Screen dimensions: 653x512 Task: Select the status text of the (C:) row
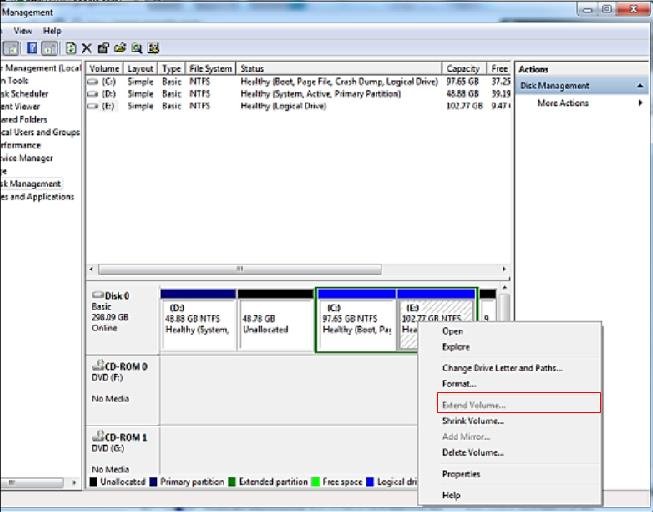click(x=339, y=82)
